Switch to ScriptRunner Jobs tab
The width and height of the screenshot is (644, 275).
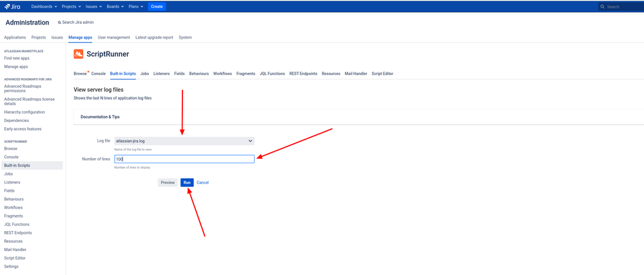click(144, 74)
